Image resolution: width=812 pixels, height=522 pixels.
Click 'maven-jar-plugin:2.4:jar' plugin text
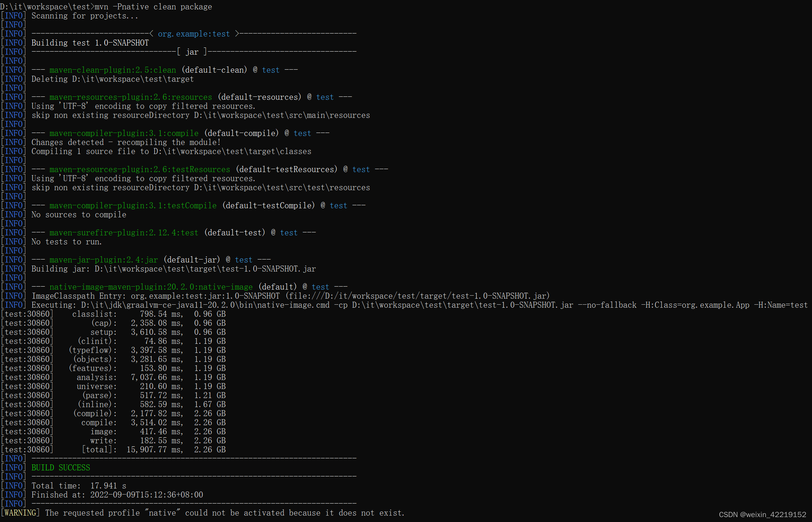[x=103, y=260]
